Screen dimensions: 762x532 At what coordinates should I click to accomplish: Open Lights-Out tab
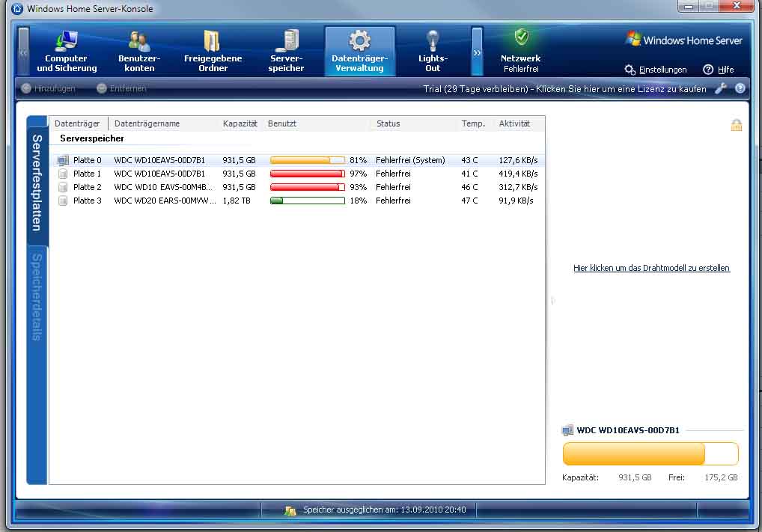pyautogui.click(x=433, y=52)
